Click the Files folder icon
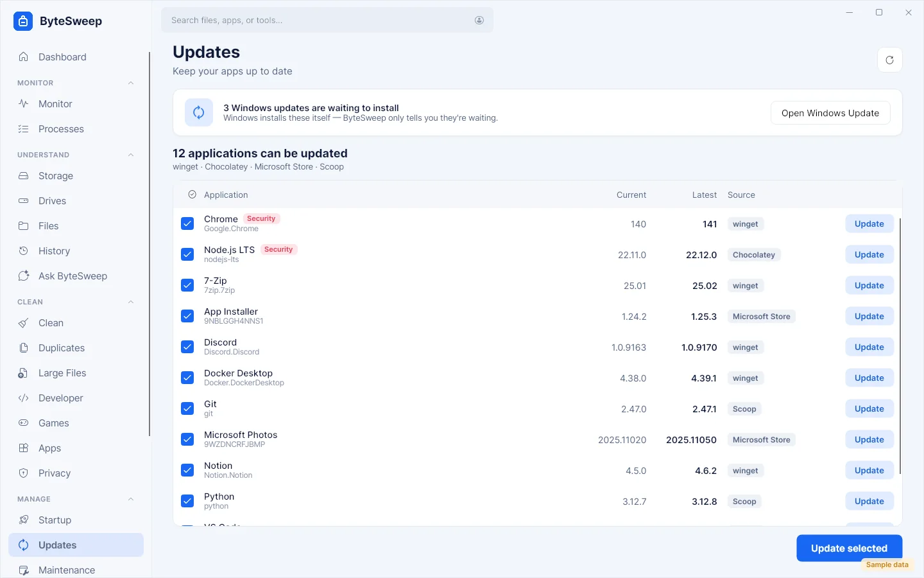The height and width of the screenshot is (578, 924). tap(24, 225)
